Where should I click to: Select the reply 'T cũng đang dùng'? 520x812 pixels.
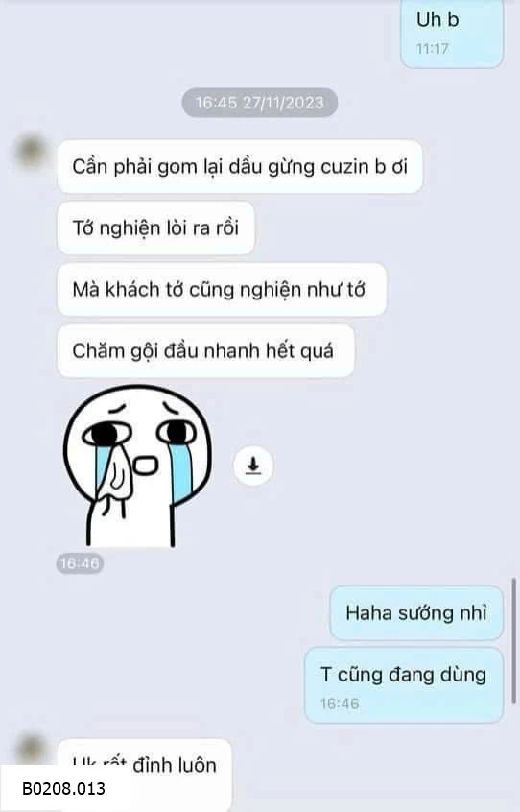pyautogui.click(x=404, y=684)
